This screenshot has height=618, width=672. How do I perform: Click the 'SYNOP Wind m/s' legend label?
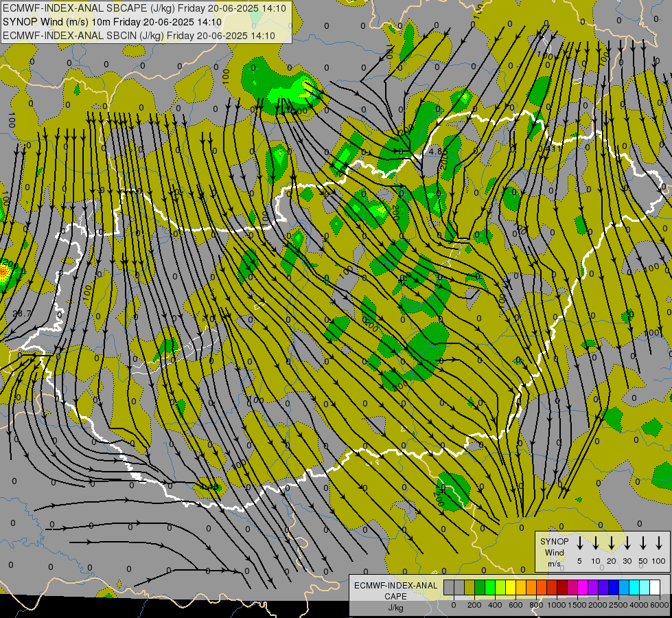[x=554, y=553]
